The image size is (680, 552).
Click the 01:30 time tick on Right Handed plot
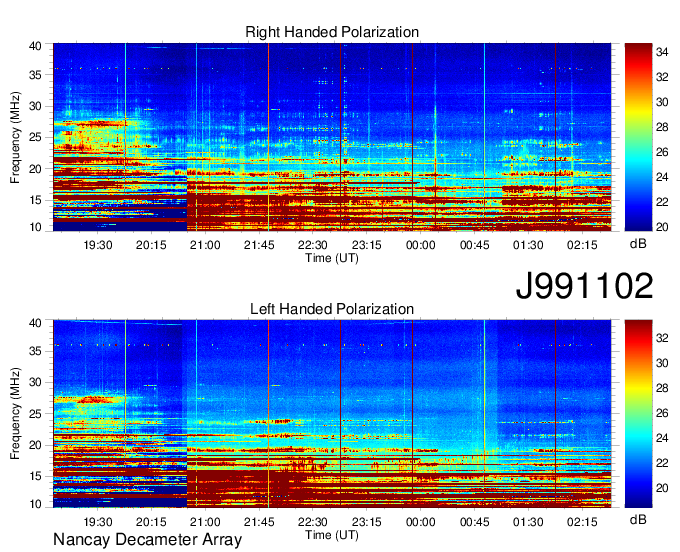528,245
